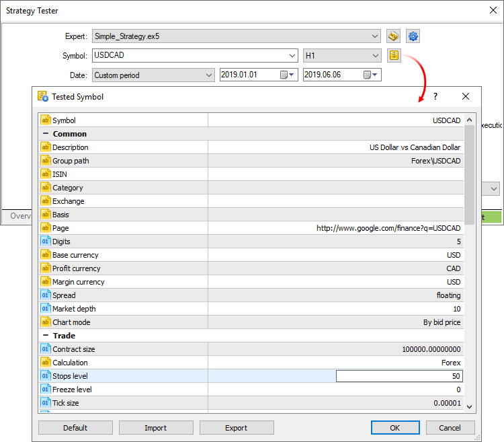This screenshot has width=504, height=442.
Task: Open calendar picker for end date 2019.06.06
Action: [x=370, y=75]
